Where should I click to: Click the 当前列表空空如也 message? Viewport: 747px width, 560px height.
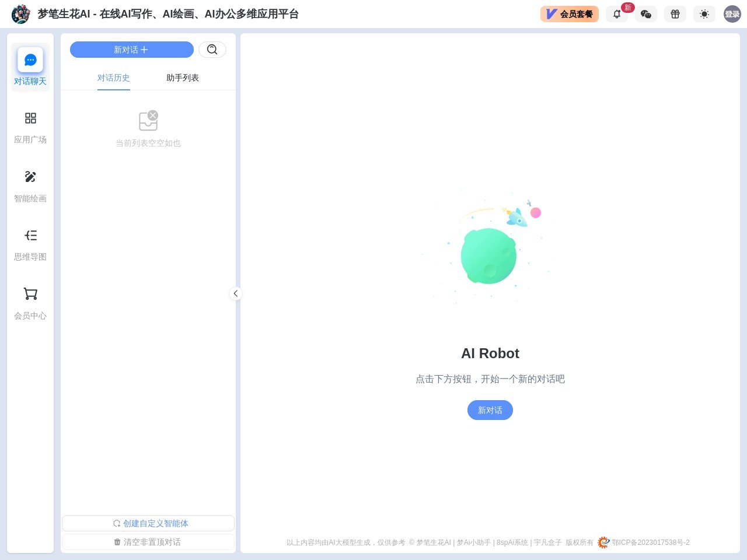pos(148,143)
